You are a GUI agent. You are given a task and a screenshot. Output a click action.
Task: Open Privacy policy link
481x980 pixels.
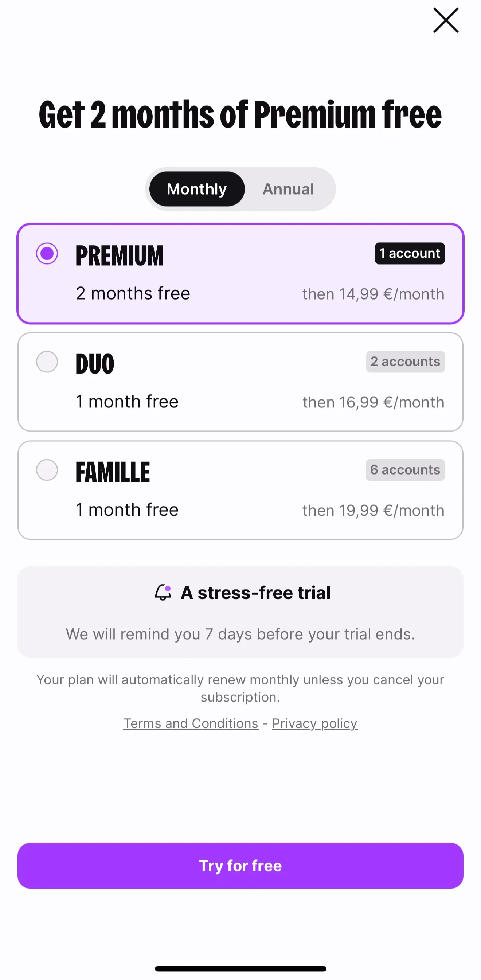(x=314, y=723)
